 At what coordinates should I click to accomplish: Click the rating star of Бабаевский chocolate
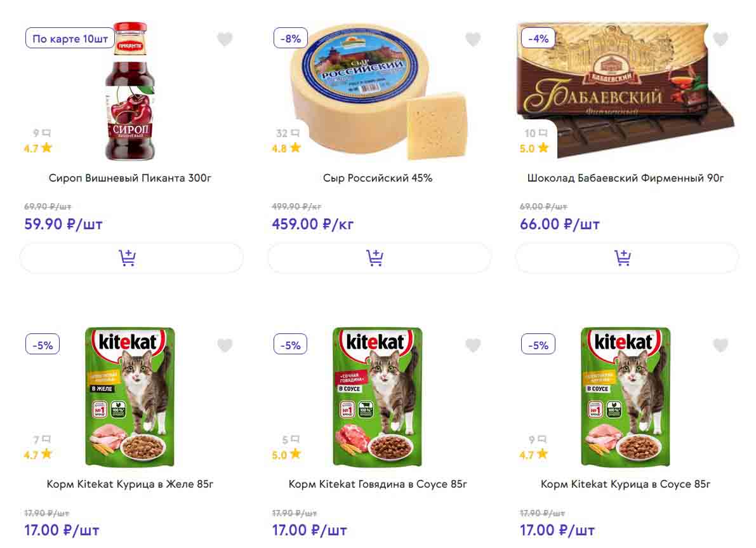tap(543, 148)
